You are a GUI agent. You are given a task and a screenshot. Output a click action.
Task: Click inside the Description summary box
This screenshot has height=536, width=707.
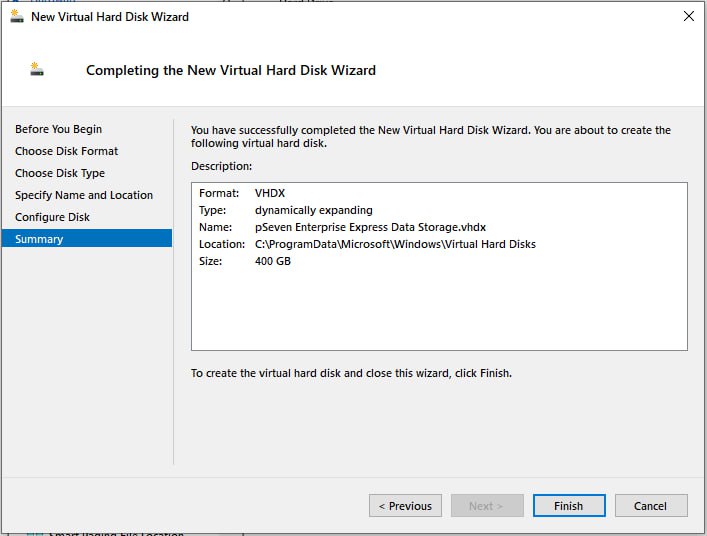pyautogui.click(x=439, y=310)
